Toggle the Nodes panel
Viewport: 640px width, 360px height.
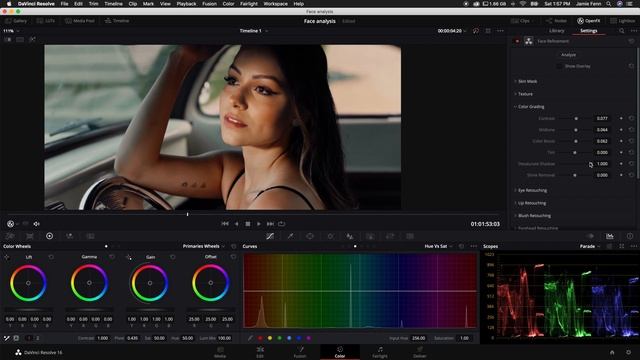point(556,21)
